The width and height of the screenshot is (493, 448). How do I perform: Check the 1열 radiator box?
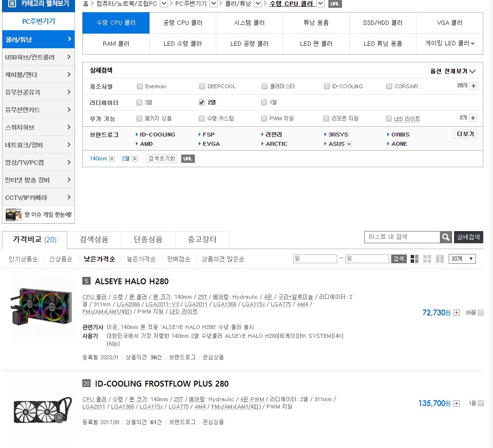coord(264,102)
